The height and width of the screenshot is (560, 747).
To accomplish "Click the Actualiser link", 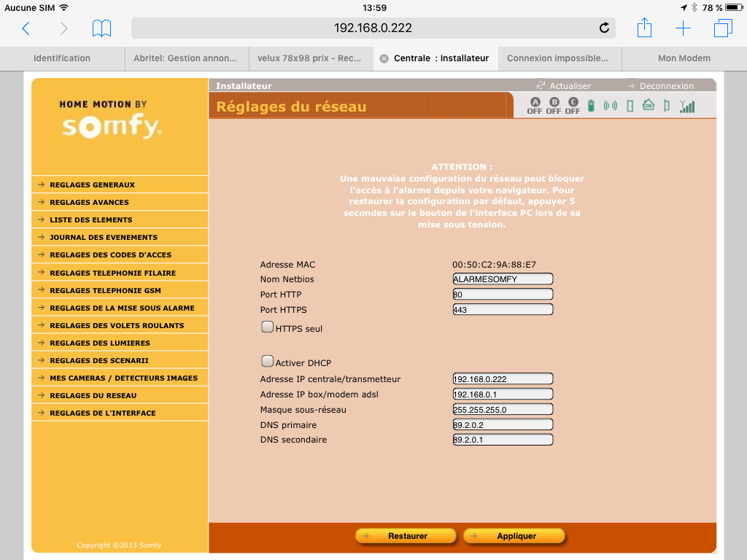I will (570, 86).
